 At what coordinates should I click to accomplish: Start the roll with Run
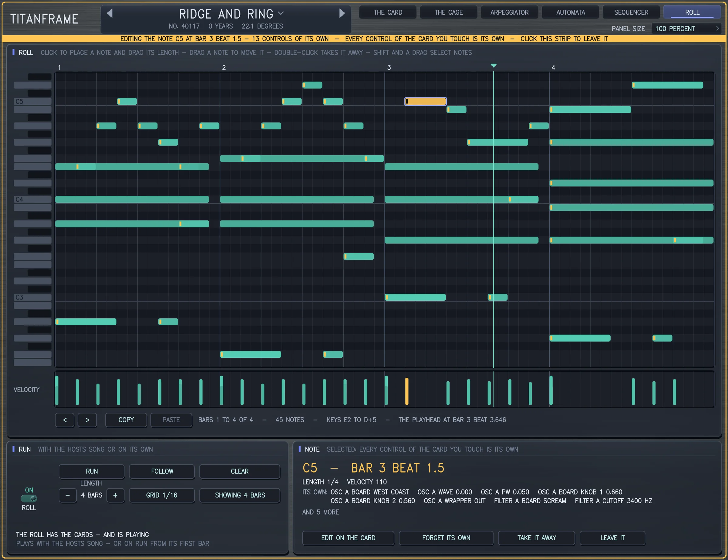[x=92, y=471]
